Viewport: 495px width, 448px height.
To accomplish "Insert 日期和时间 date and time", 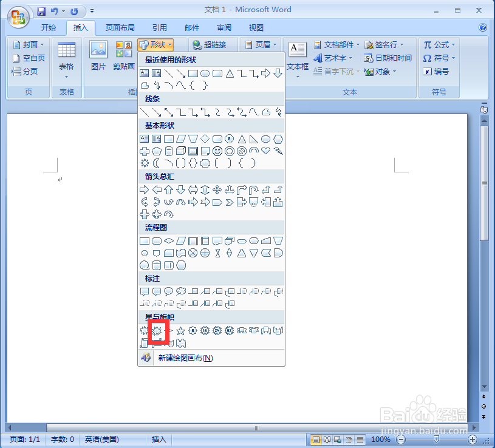I will point(387,58).
